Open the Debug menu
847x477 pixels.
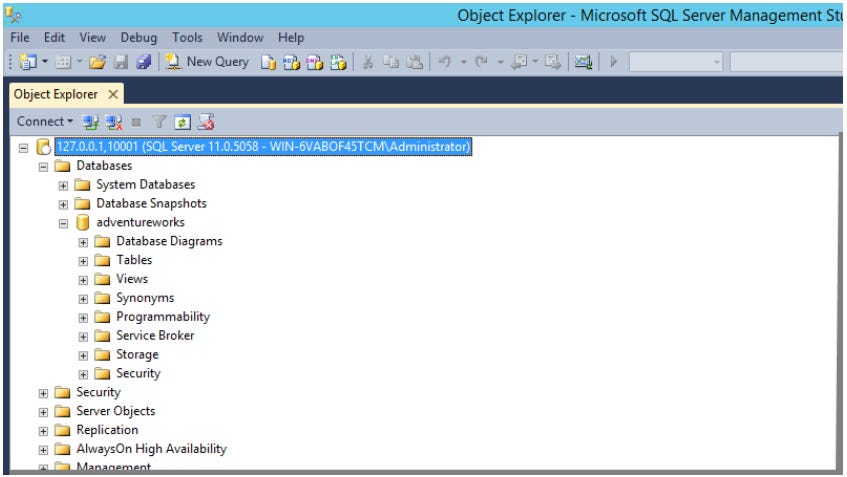point(139,38)
